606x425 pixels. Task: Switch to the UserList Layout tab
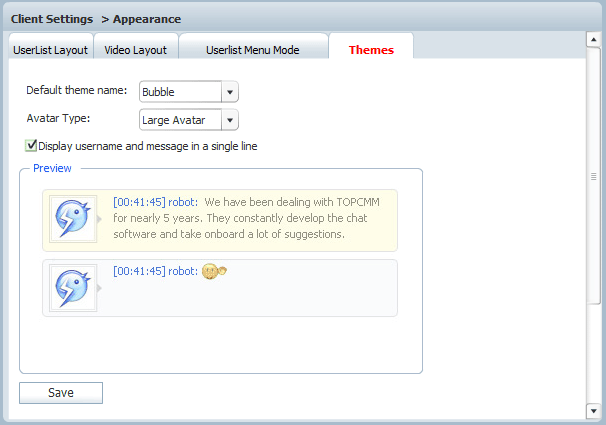pos(51,49)
